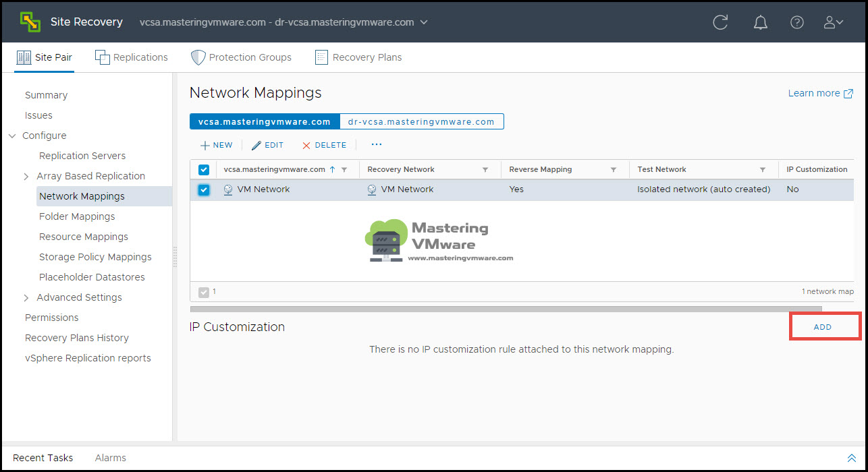The image size is (868, 472).
Task: Open the more actions ellipsis menu
Action: [377, 144]
